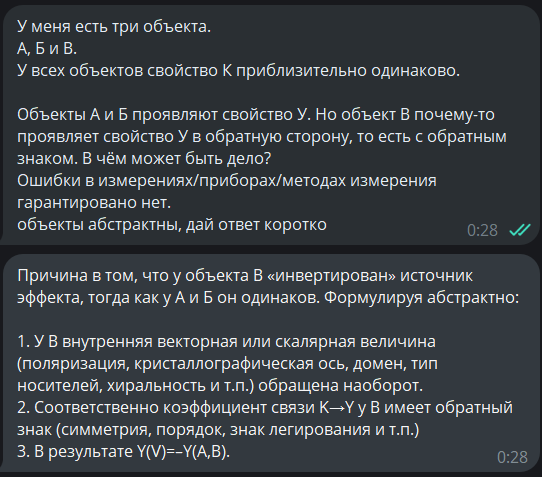The image size is (542, 477).
Task: Select the sent message bubble starting "У меня есть три объекта"
Action: (271, 125)
